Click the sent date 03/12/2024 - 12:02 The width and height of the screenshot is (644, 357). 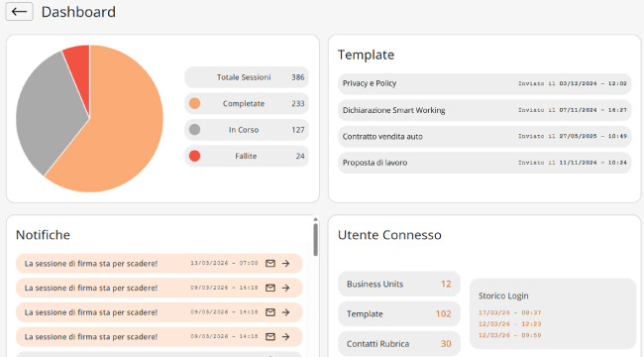point(592,83)
